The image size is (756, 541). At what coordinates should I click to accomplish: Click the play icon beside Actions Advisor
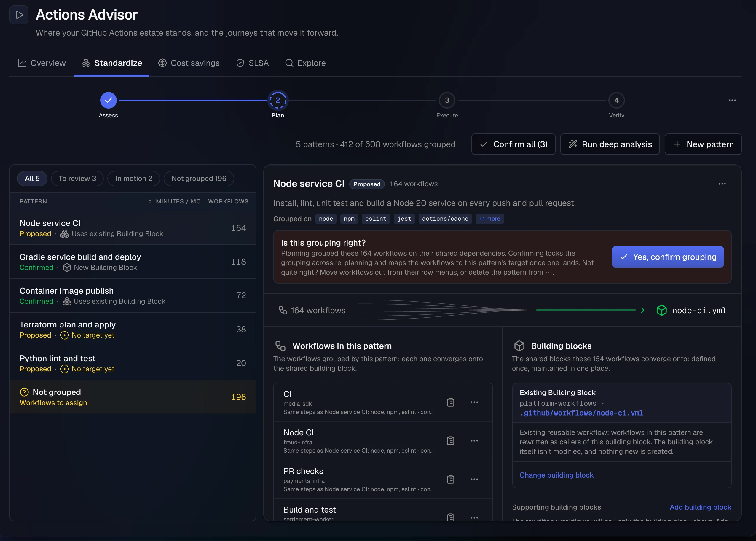[19, 15]
